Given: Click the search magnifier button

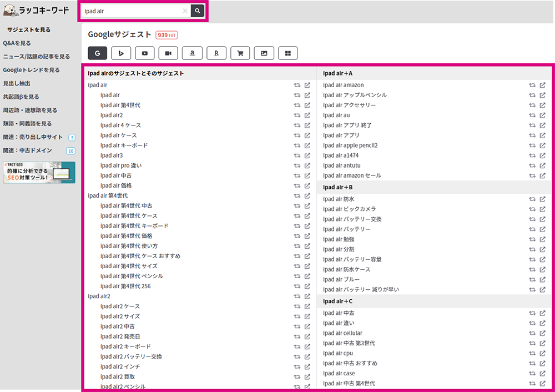Looking at the screenshot, I should click(198, 11).
